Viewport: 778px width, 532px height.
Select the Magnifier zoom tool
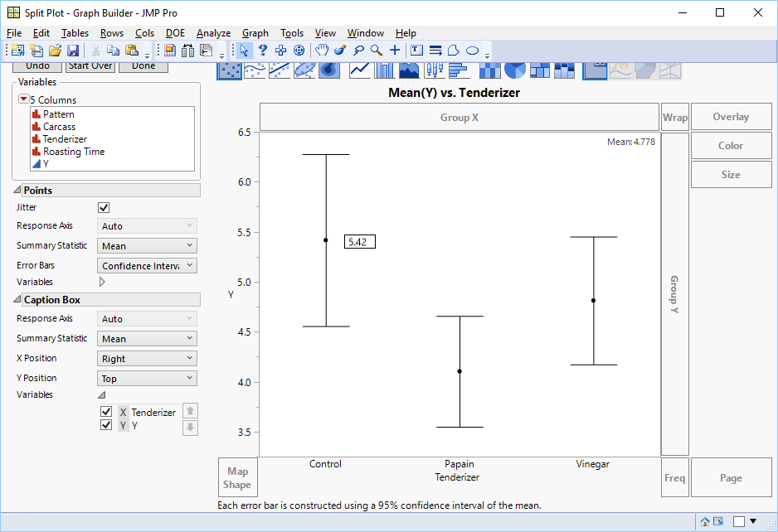coord(377,50)
